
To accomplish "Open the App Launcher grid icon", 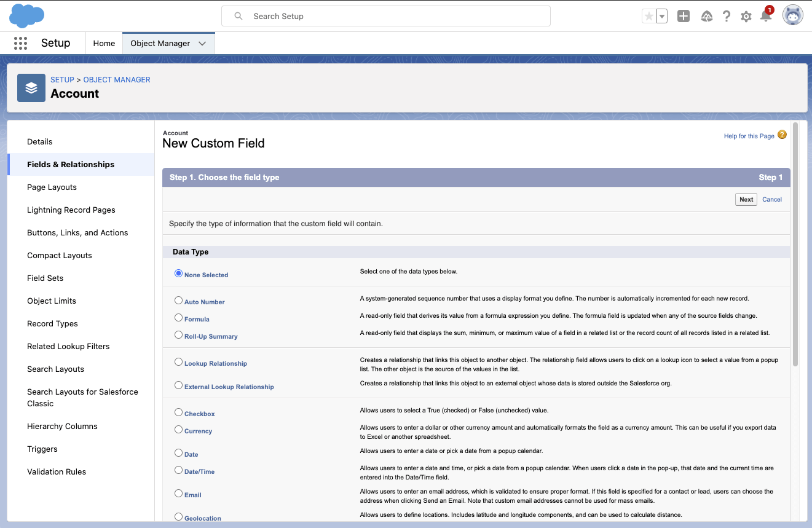I will pyautogui.click(x=20, y=43).
